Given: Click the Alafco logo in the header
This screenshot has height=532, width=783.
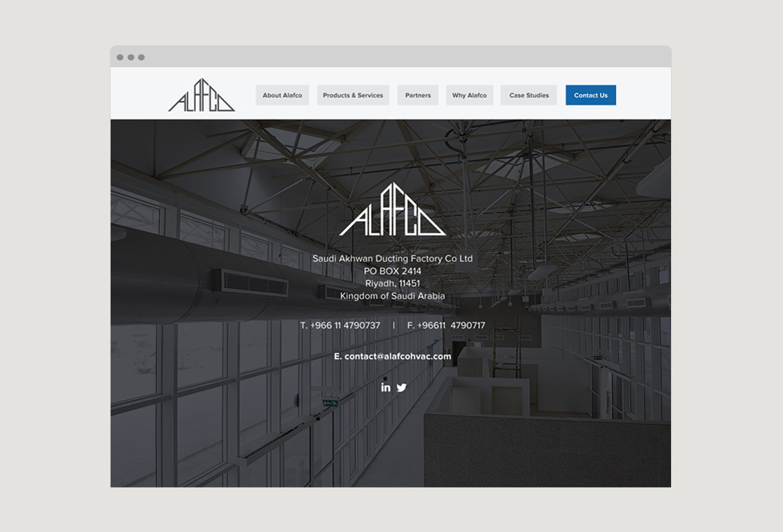Looking at the screenshot, I should tap(201, 96).
